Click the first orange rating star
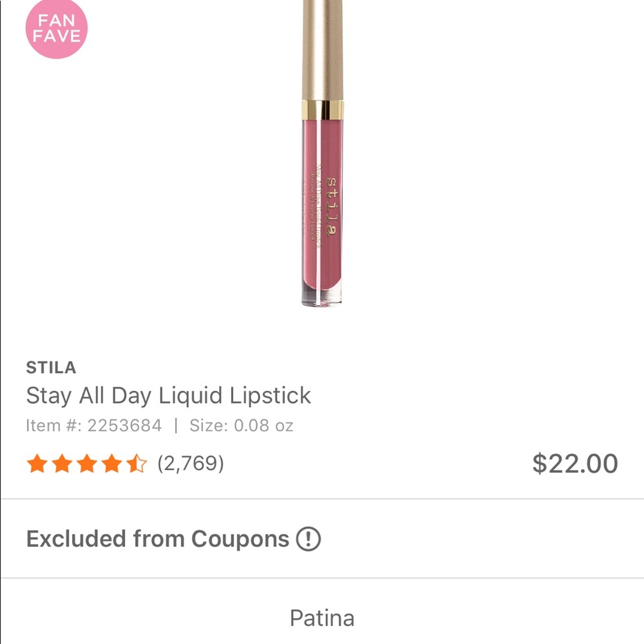Viewport: 644px width, 644px height. click(37, 463)
